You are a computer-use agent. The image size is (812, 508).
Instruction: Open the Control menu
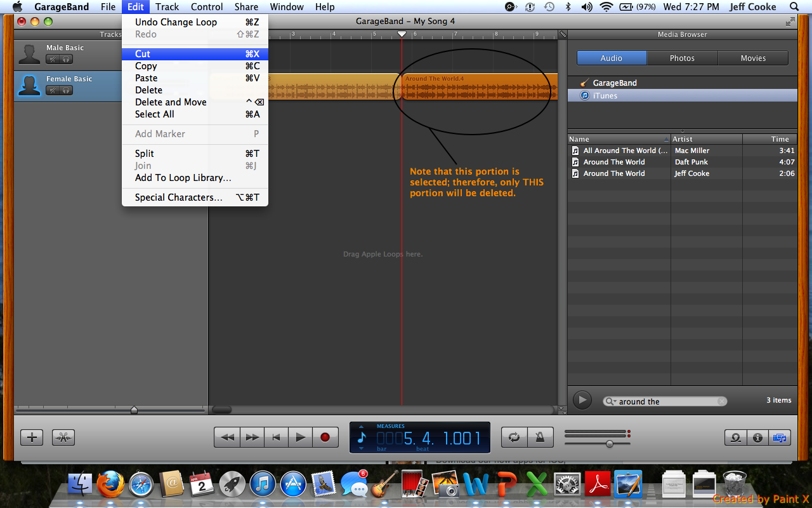click(207, 7)
